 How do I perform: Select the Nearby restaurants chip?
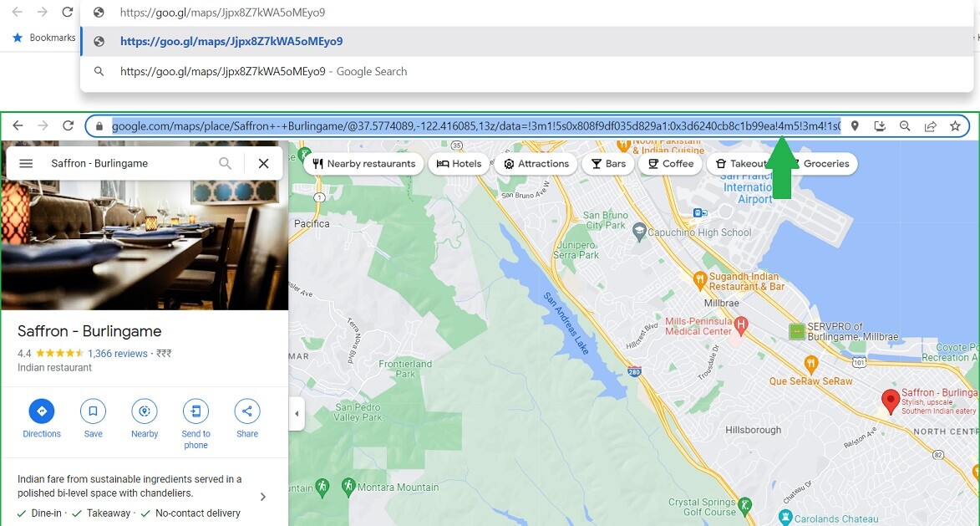[363, 164]
